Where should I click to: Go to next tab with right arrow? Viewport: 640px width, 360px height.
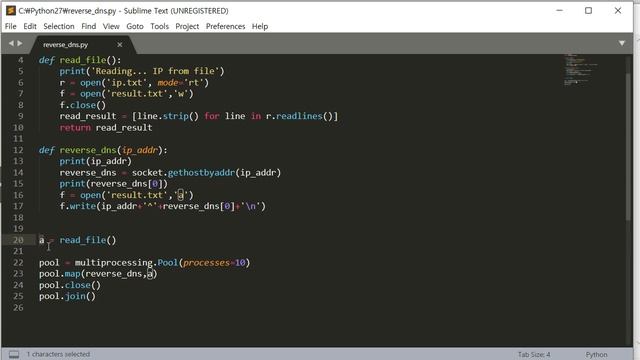20,43
